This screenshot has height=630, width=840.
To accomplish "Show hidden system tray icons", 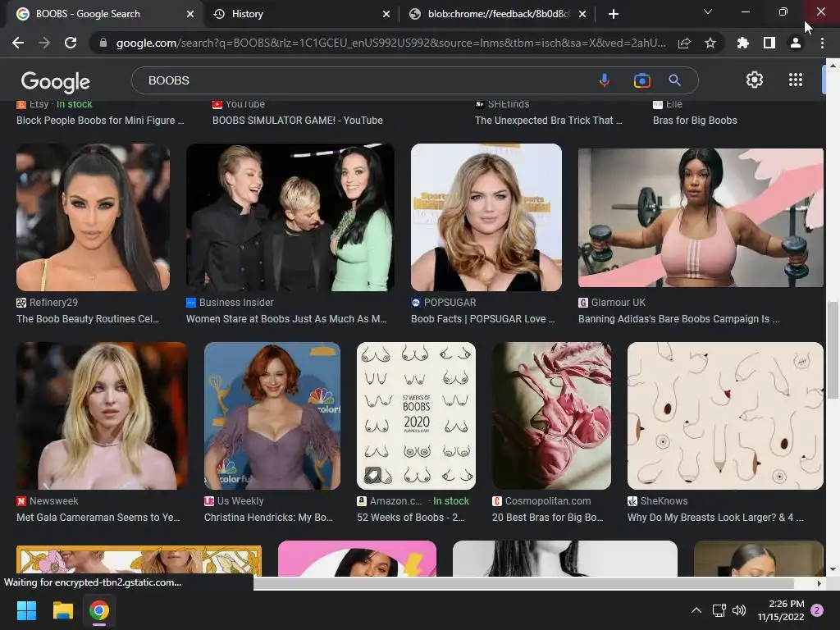I will (696, 610).
